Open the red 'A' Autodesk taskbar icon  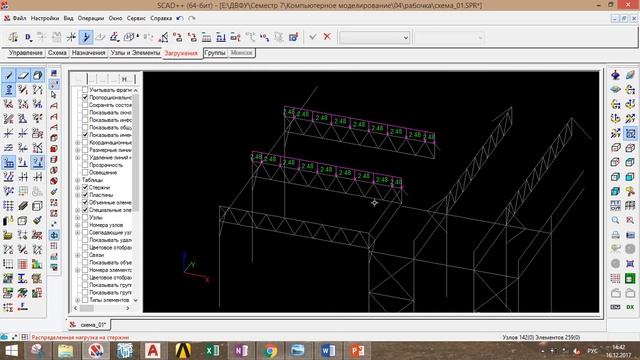coord(153,351)
